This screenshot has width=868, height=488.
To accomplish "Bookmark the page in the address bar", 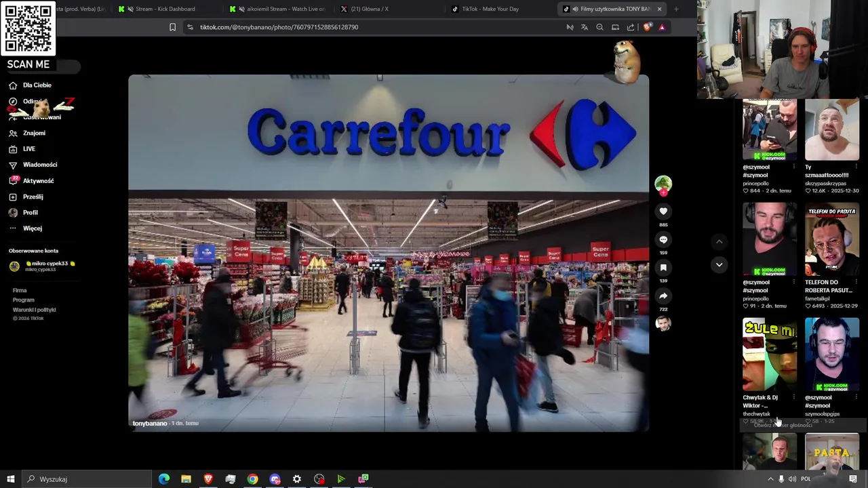I will (x=172, y=27).
